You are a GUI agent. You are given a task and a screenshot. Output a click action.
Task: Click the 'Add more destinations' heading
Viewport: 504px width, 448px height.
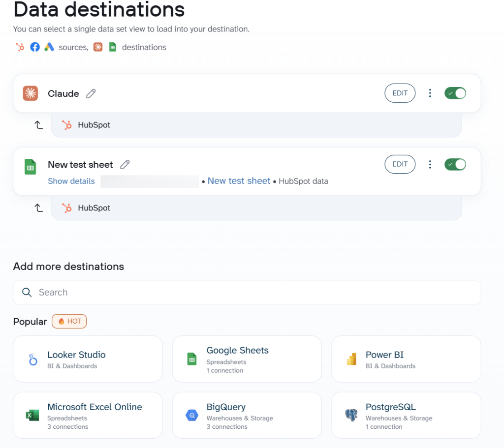(68, 266)
